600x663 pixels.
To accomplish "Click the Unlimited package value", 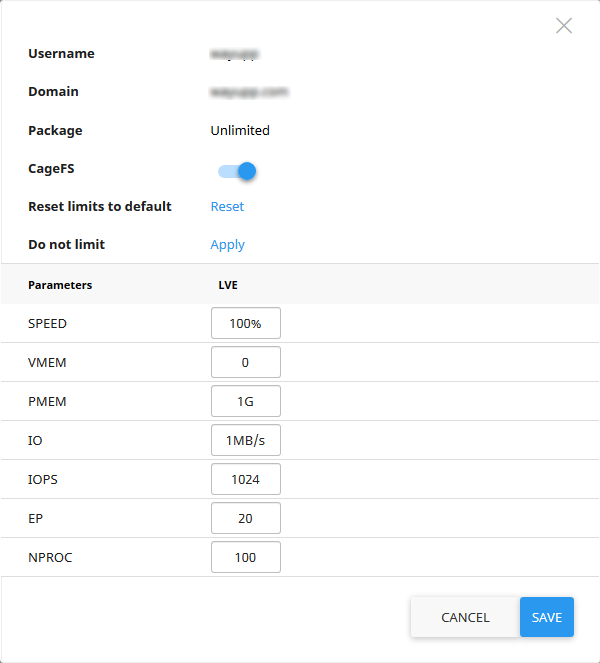I will click(x=240, y=130).
